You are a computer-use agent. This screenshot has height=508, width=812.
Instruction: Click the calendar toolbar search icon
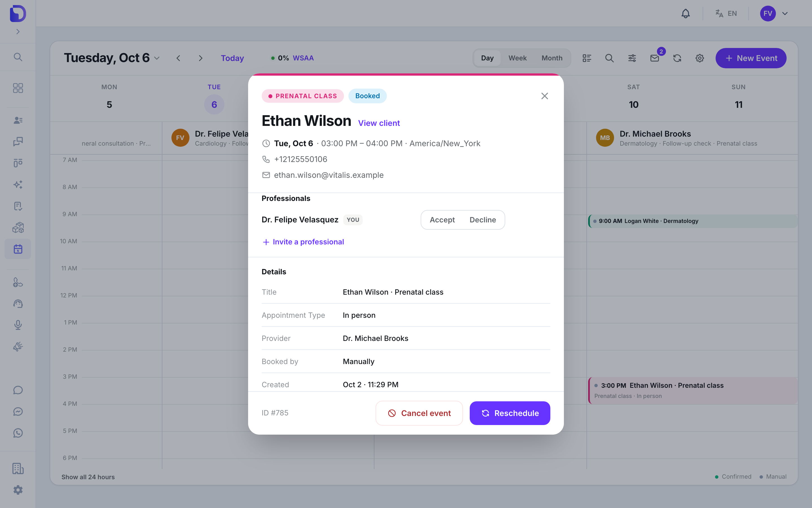(609, 58)
